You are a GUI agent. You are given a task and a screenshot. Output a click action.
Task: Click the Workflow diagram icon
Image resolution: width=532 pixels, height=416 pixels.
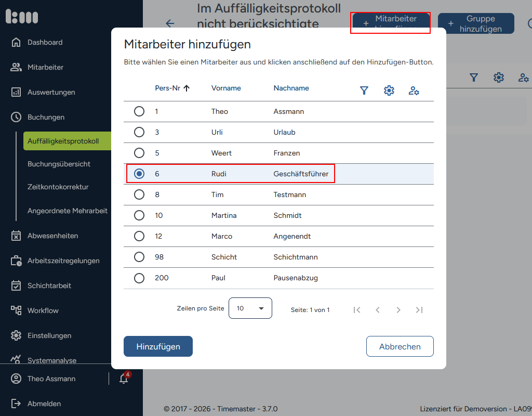point(16,310)
